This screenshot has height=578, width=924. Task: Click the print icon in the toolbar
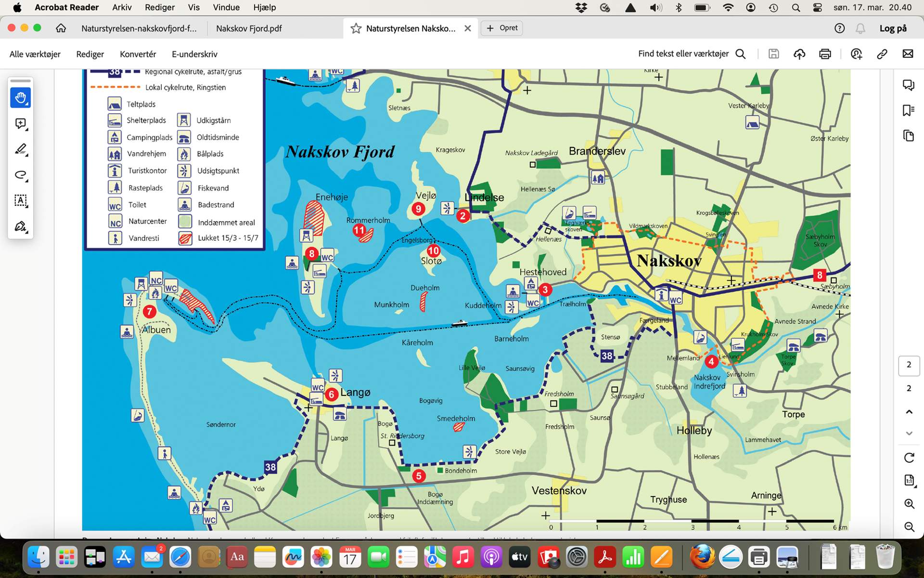click(825, 54)
